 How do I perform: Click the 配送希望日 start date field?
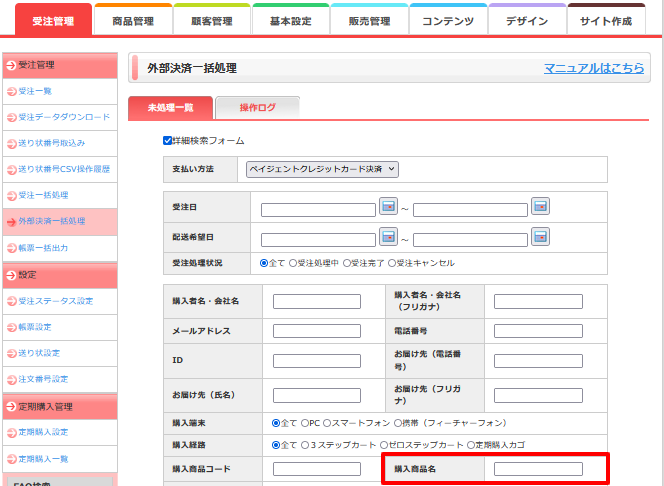click(x=318, y=240)
